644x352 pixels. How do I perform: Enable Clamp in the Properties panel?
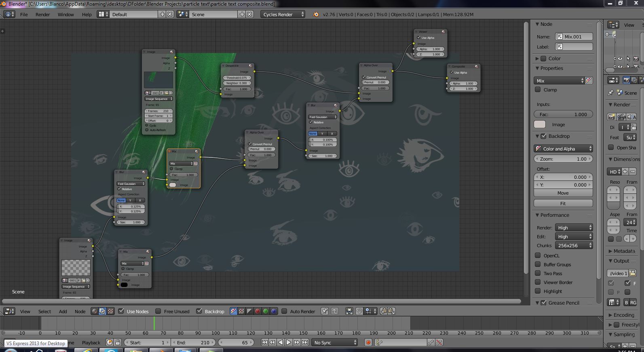tap(538, 89)
